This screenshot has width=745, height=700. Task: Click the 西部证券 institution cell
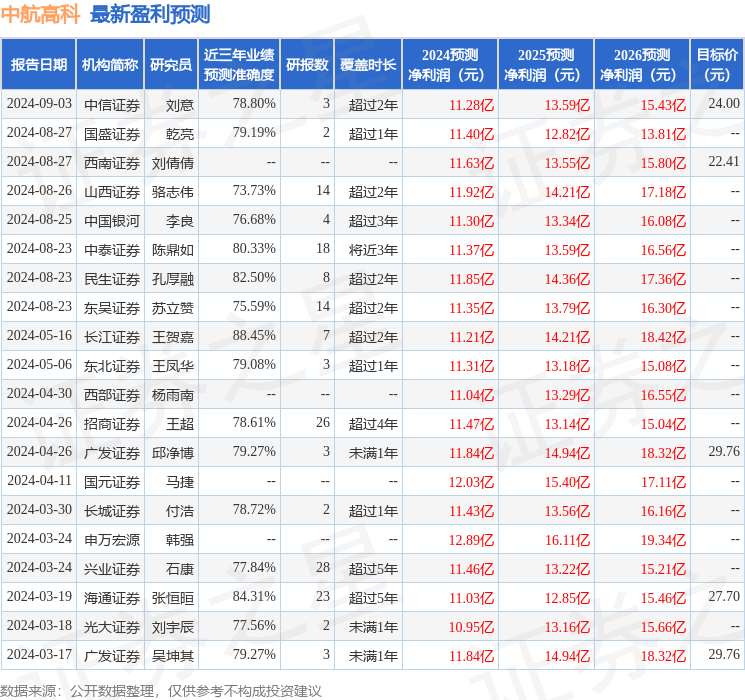click(x=112, y=395)
